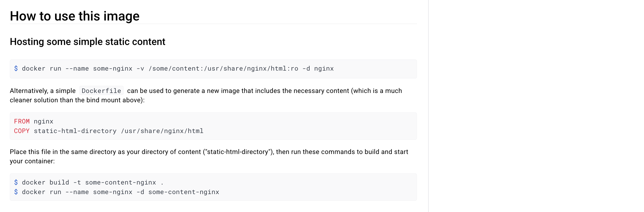Click the docker build command line
Viewport: 644px width, 212px height.
coord(89,183)
